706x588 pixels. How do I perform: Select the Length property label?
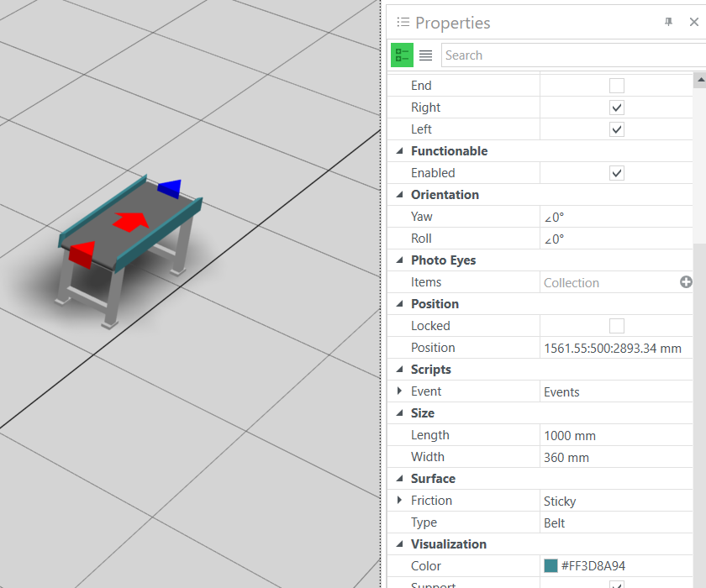point(430,435)
